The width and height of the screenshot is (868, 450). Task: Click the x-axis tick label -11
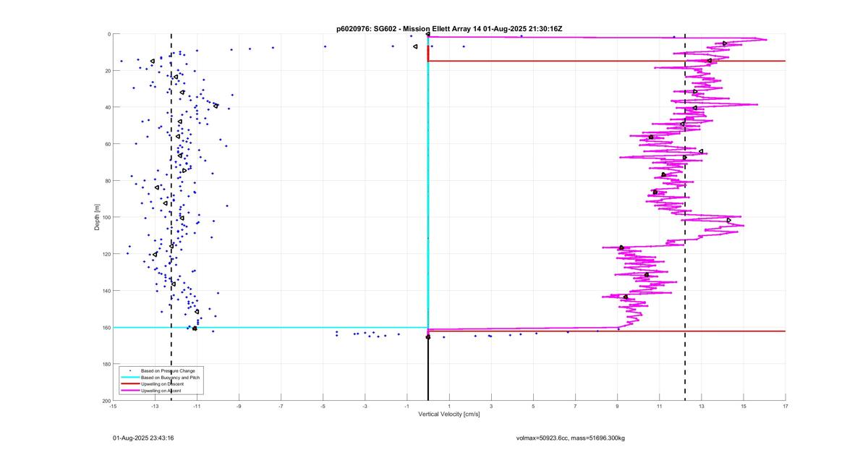197,407
